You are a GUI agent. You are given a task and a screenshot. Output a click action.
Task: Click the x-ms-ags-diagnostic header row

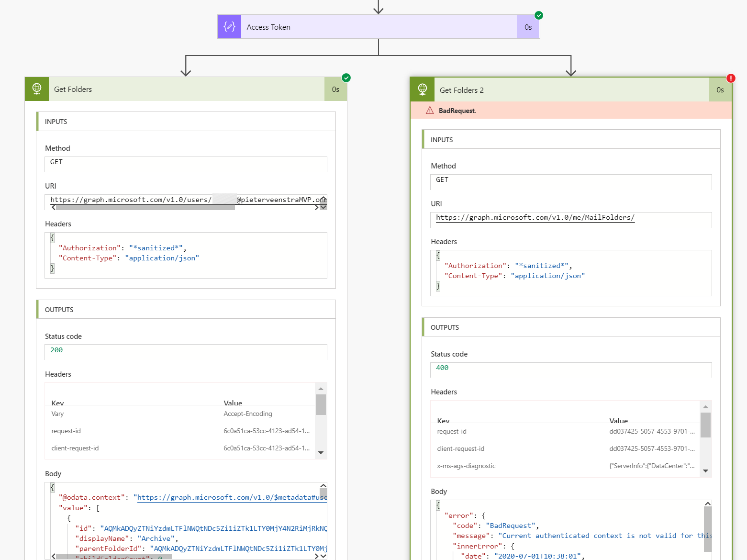click(566, 466)
